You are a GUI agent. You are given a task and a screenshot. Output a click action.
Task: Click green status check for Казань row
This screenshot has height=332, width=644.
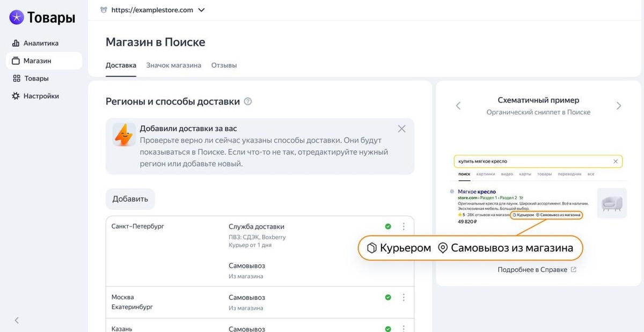click(388, 329)
